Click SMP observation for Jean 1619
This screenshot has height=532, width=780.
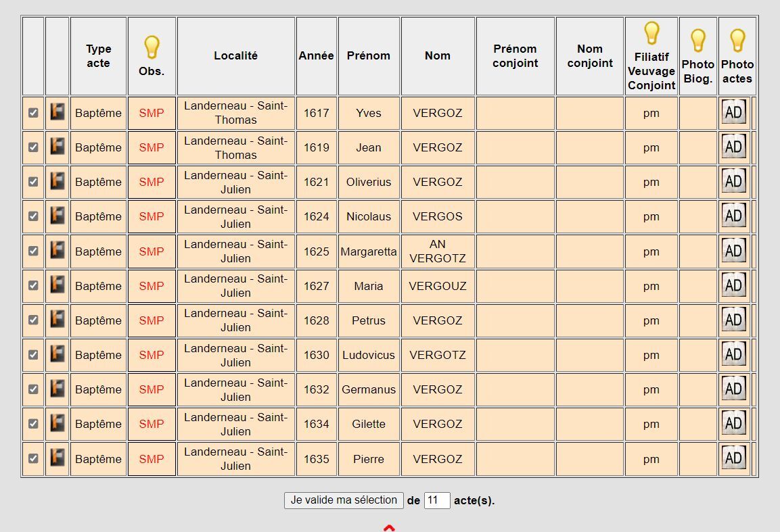pos(152,147)
